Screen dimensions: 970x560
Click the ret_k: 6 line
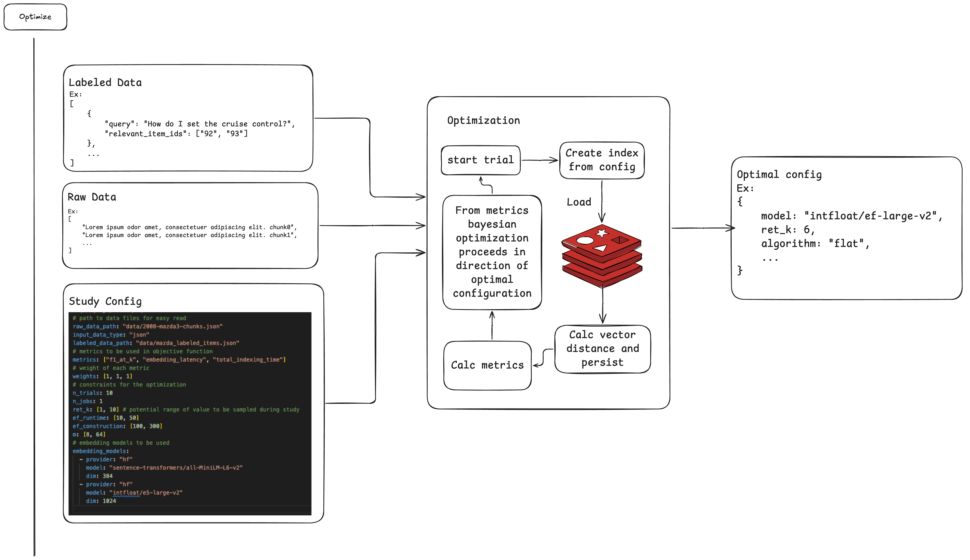point(788,230)
